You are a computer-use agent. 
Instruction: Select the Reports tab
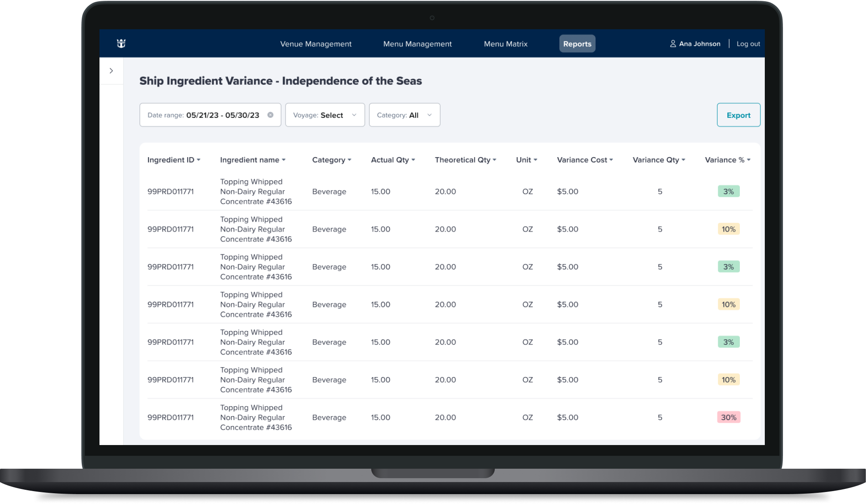[x=577, y=44]
